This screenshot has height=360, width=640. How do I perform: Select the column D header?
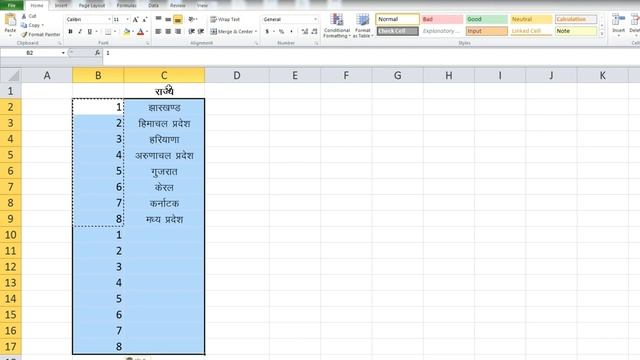pyautogui.click(x=237, y=76)
